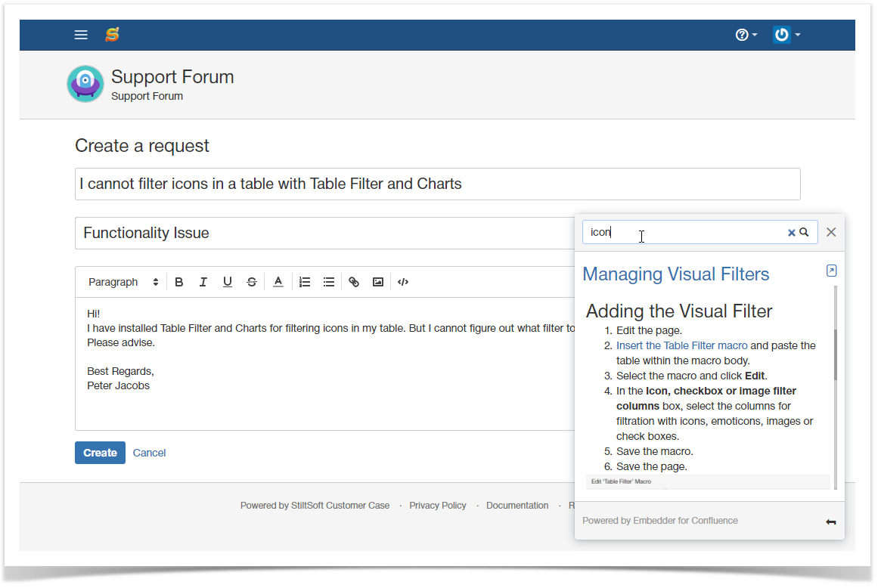Open the Support Forum heading link
Screen dimensions: 881x588
point(172,77)
